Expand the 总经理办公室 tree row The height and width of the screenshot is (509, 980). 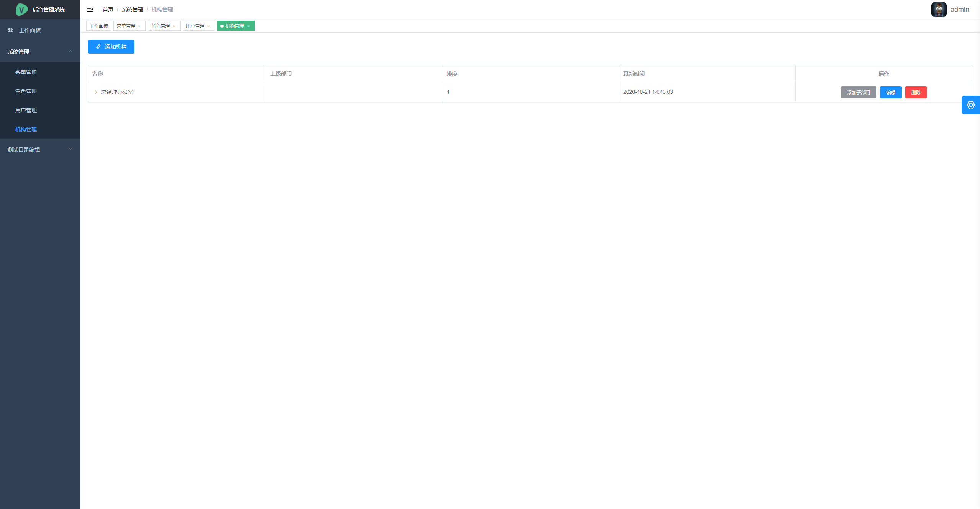click(x=96, y=92)
